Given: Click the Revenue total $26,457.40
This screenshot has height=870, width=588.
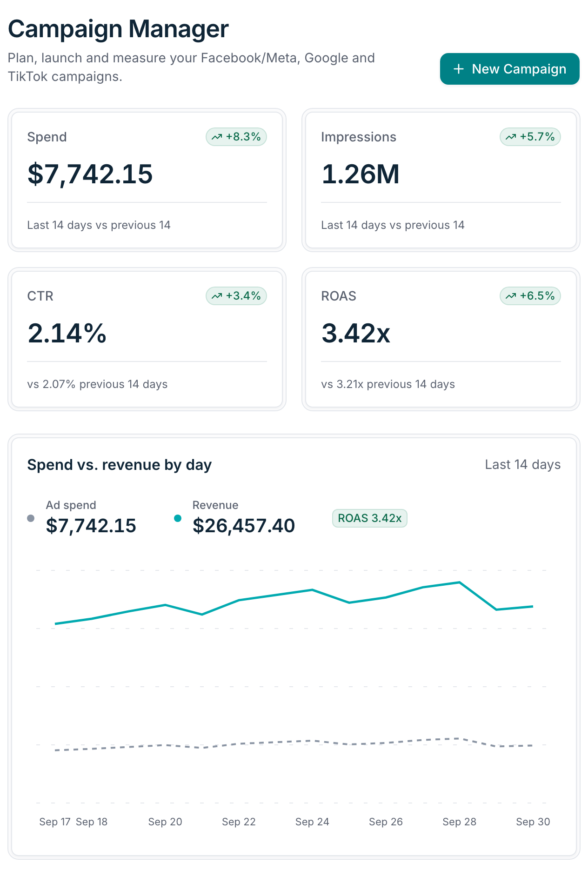Looking at the screenshot, I should click(244, 526).
